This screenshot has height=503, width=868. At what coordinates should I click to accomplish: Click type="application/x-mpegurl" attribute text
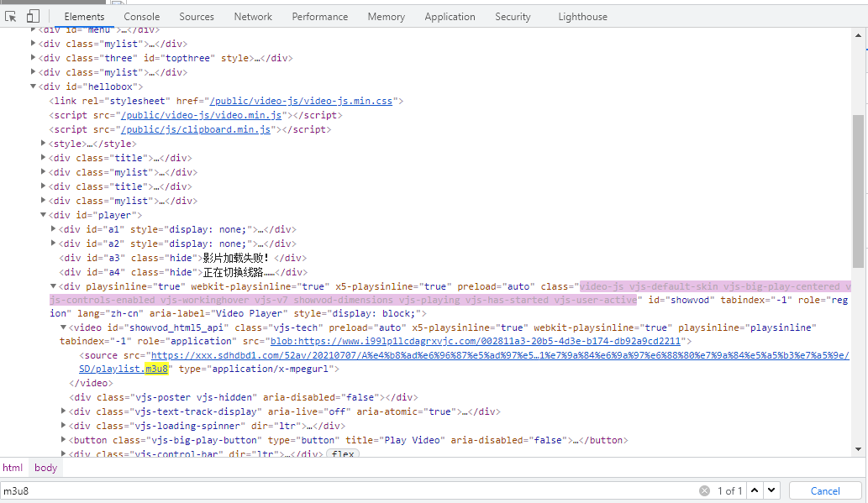point(256,369)
